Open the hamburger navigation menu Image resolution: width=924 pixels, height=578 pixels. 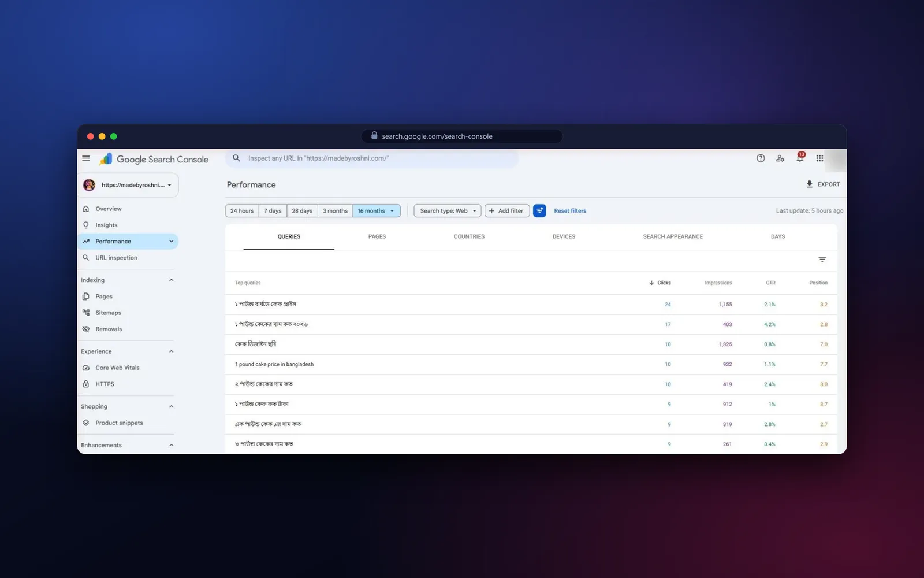pyautogui.click(x=86, y=158)
